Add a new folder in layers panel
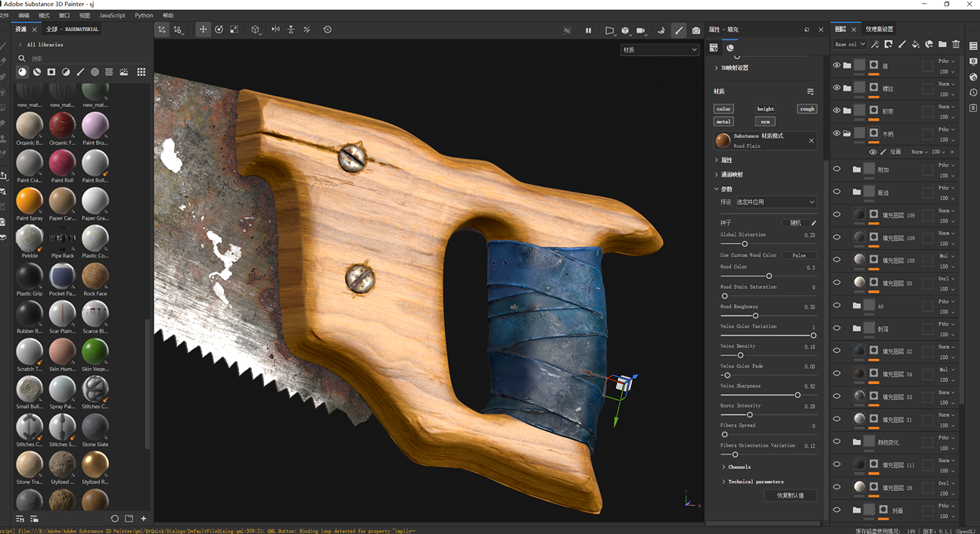980x534 pixels. point(942,45)
